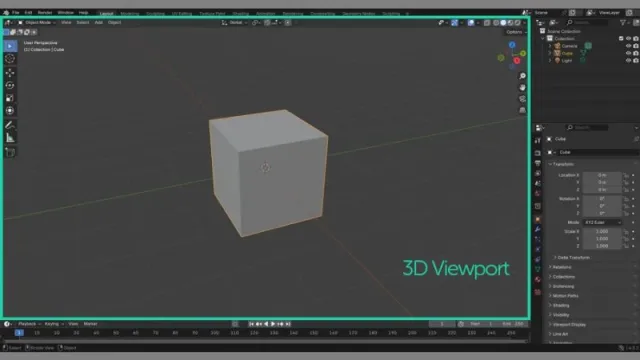Open the Edit menu
This screenshot has height=360, width=640.
(x=28, y=13)
